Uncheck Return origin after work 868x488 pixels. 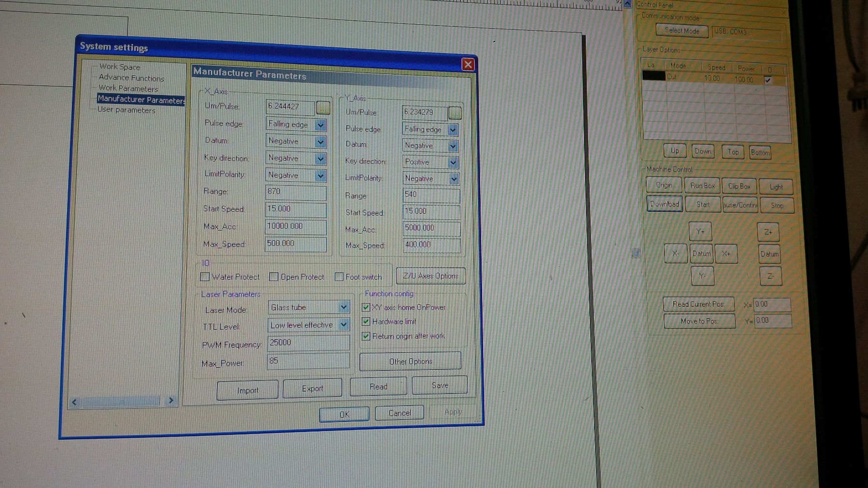pyautogui.click(x=366, y=336)
